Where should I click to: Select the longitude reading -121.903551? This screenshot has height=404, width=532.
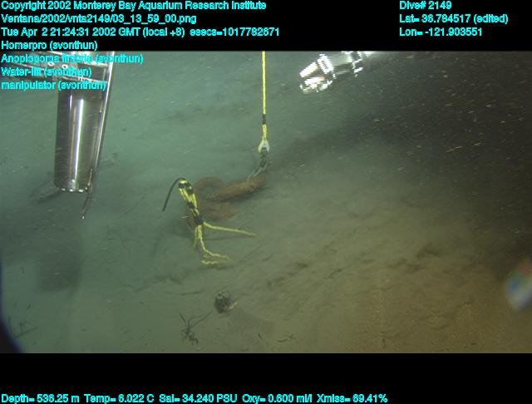(441, 32)
